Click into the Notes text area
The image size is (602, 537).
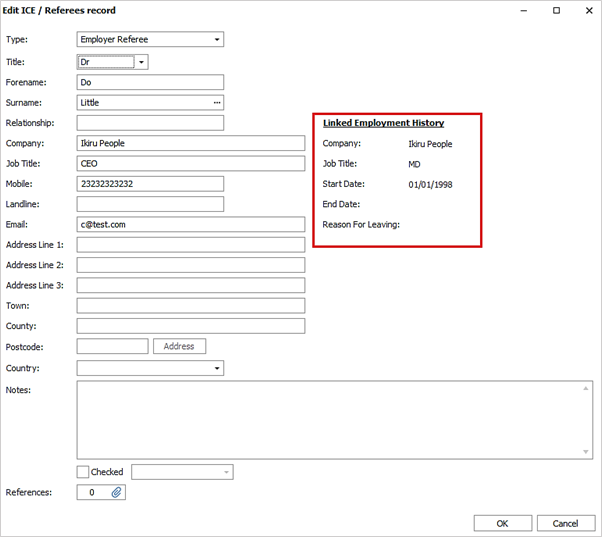pos(330,420)
